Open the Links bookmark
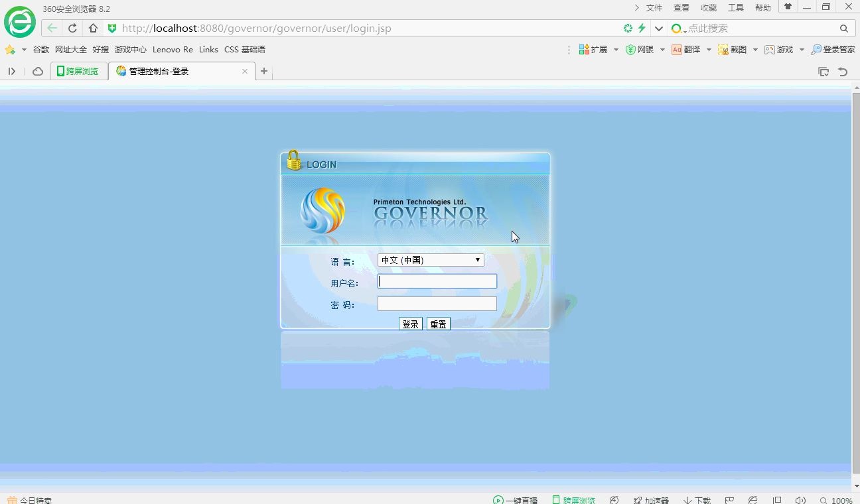860x504 pixels. [x=208, y=50]
